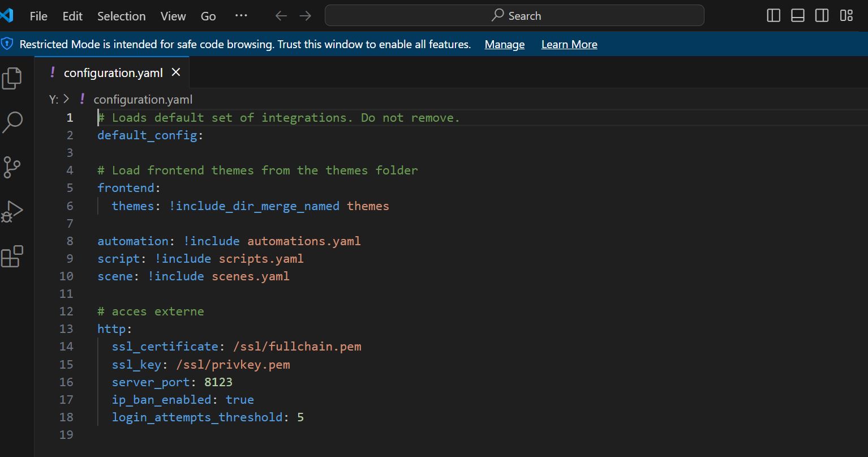
Task: Toggle the bottom panel layout button
Action: click(x=798, y=16)
